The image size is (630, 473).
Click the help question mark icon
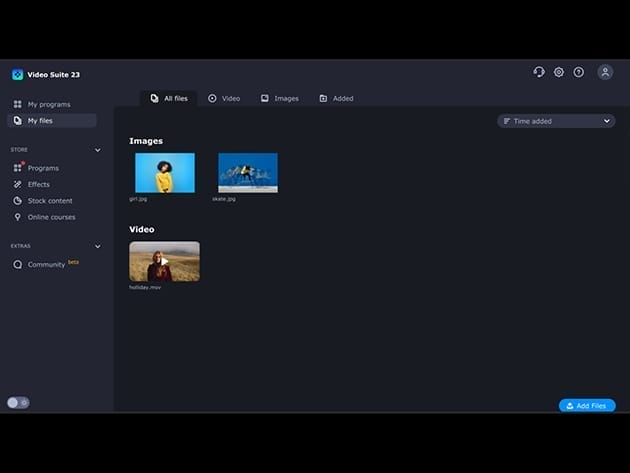click(579, 72)
